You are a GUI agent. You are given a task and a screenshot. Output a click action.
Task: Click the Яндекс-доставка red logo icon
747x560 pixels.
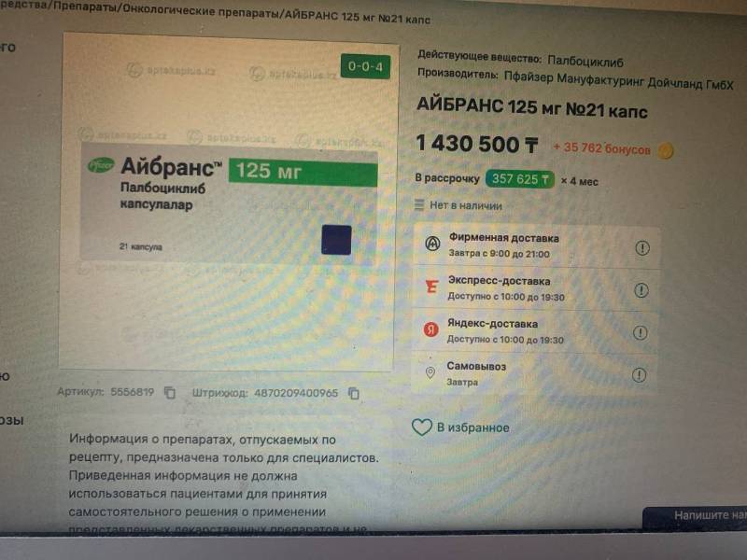click(431, 329)
